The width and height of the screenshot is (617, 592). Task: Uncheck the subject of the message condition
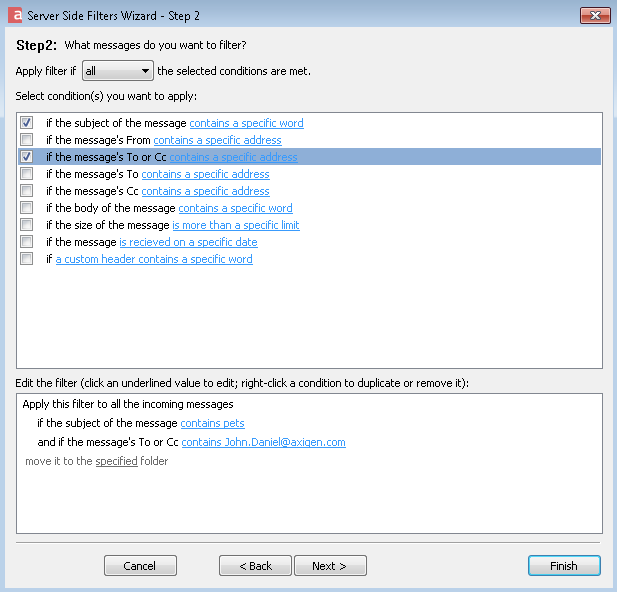pos(26,123)
